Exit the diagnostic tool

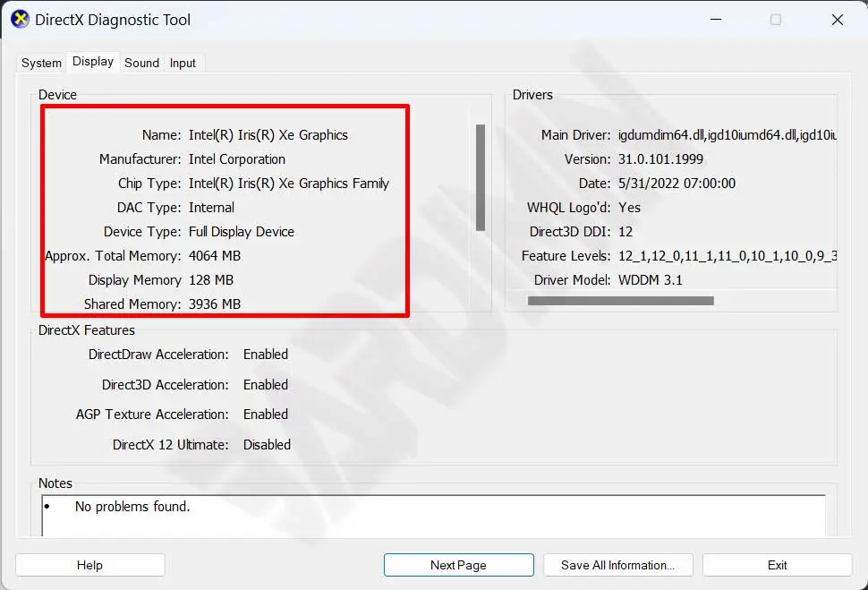778,565
